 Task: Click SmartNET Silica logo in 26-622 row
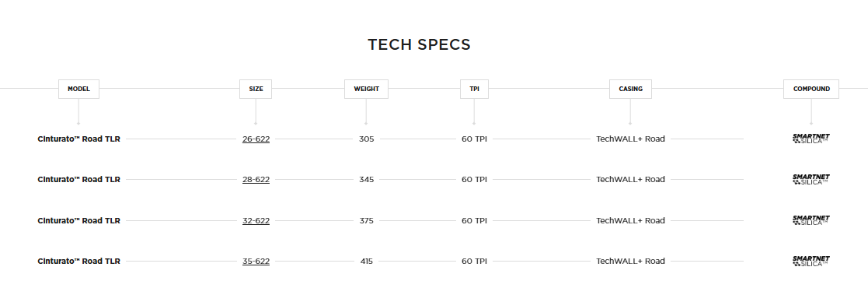tap(811, 139)
